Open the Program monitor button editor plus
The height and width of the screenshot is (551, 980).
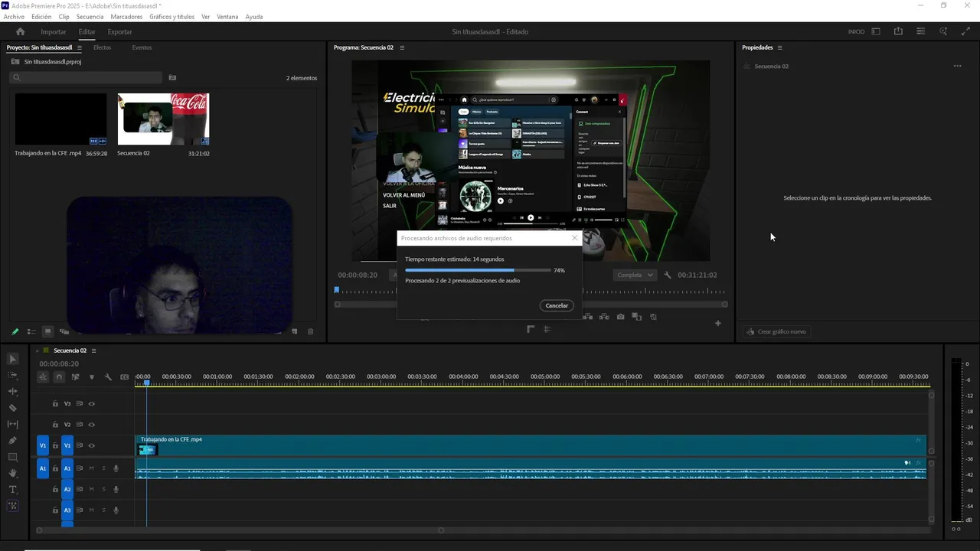coord(718,324)
